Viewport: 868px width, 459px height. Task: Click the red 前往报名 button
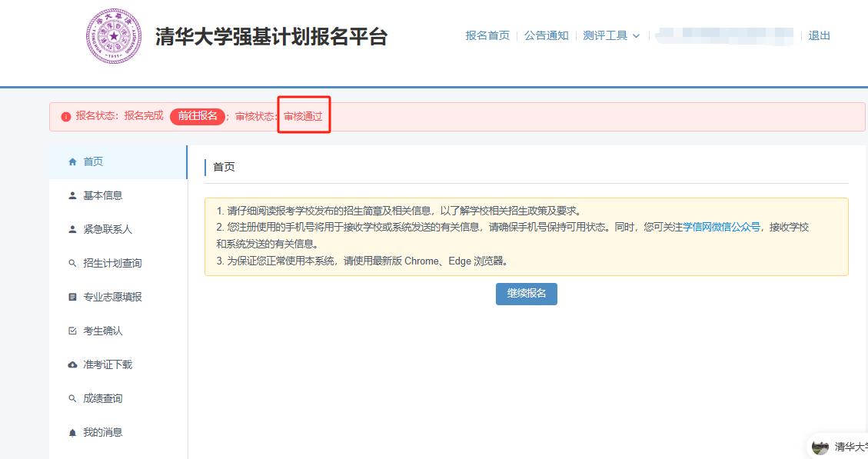198,116
